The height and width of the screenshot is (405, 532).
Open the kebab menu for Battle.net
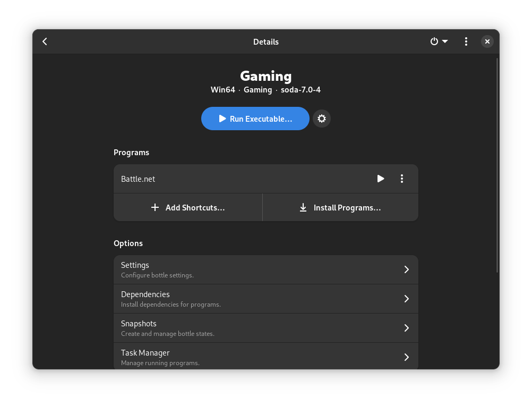401,179
